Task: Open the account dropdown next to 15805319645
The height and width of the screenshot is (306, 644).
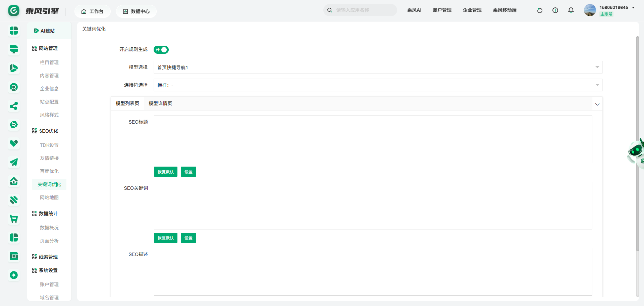Action: tap(633, 8)
